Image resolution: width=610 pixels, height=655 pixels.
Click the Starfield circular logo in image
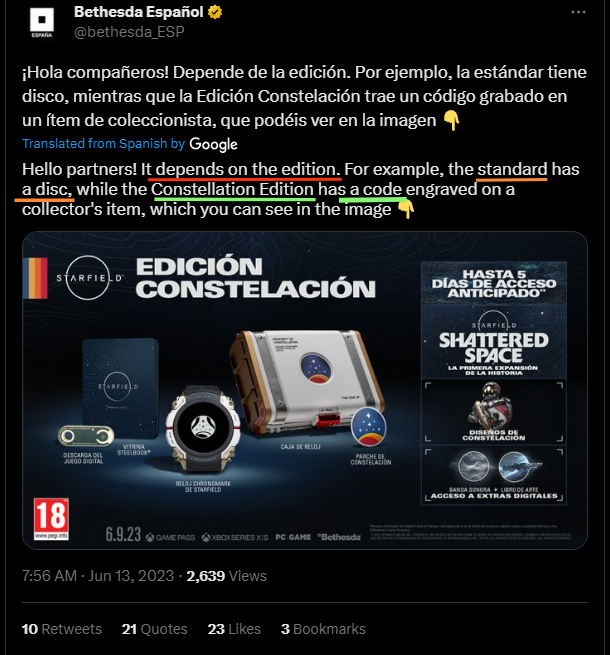(x=89, y=278)
